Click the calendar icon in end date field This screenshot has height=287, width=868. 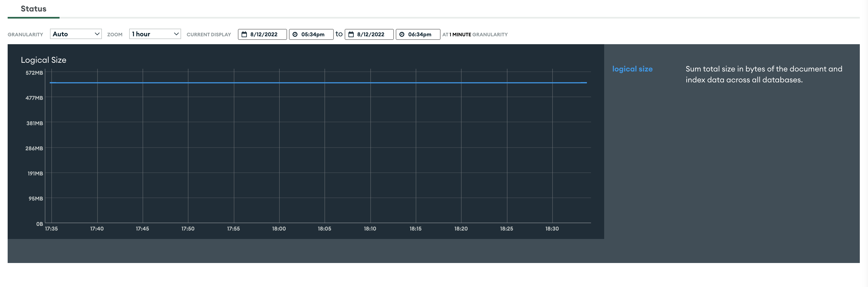(351, 34)
